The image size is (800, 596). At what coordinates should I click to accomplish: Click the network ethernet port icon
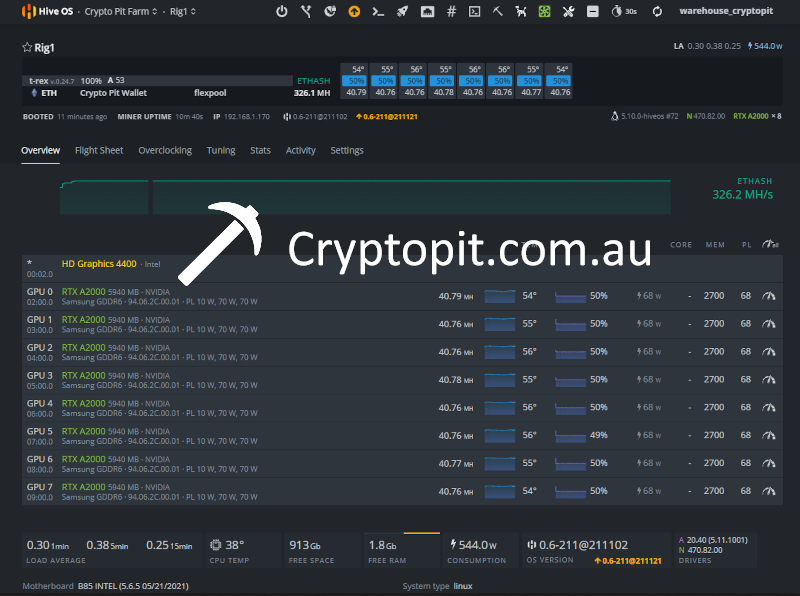click(x=428, y=11)
